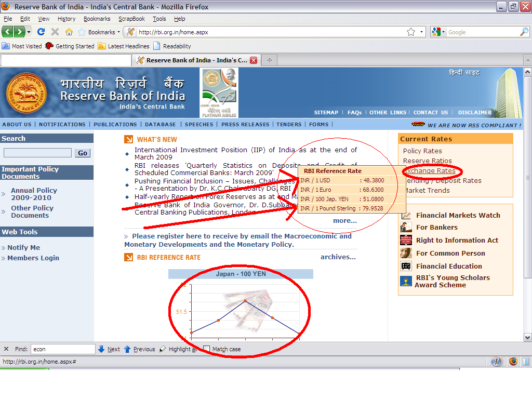The height and width of the screenshot is (399, 532).
Task: Open the back/forward history dropdown
Action: (29, 32)
